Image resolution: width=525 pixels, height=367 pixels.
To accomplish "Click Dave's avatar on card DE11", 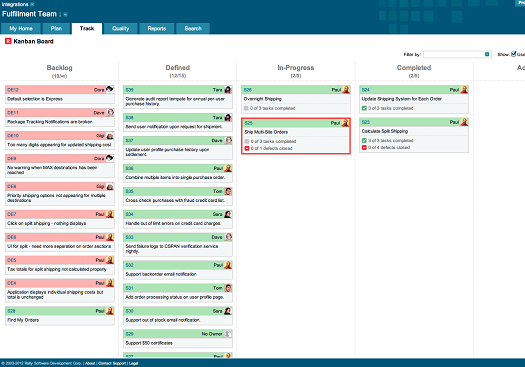I will [110, 113].
